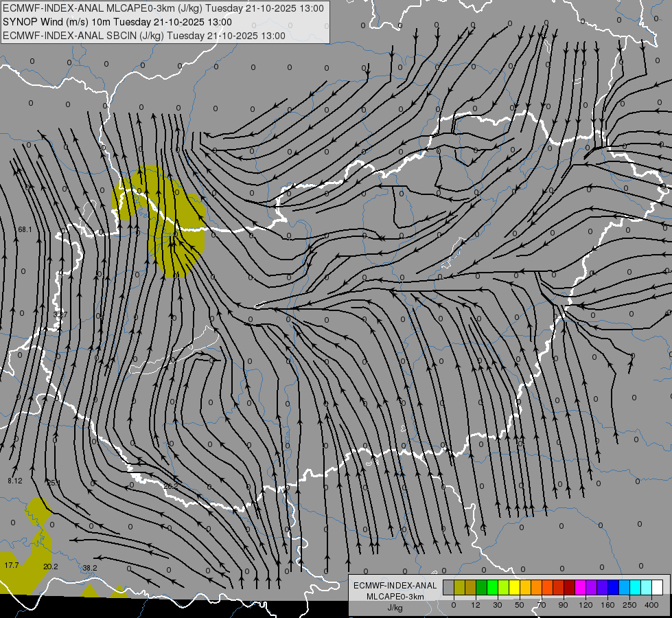Select the bright red legend swatch before 90
The image size is (672, 618).
(559, 588)
